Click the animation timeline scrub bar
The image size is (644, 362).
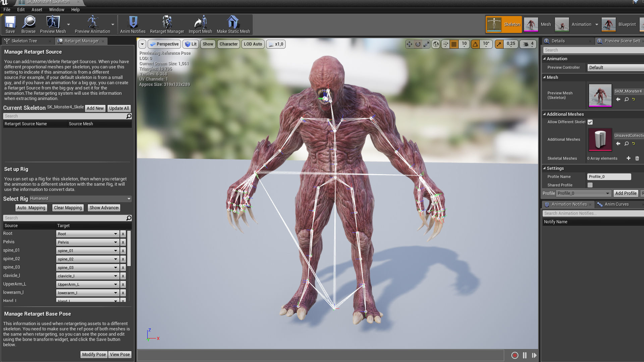pos(321,355)
